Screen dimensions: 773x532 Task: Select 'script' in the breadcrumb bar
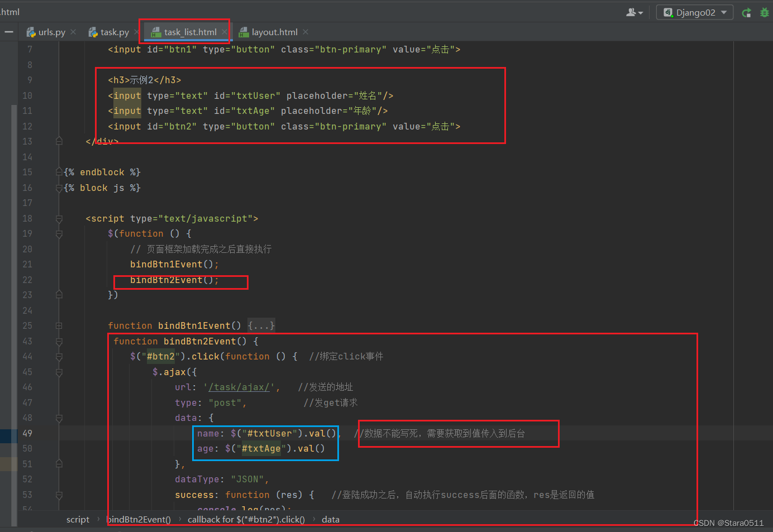click(x=78, y=520)
